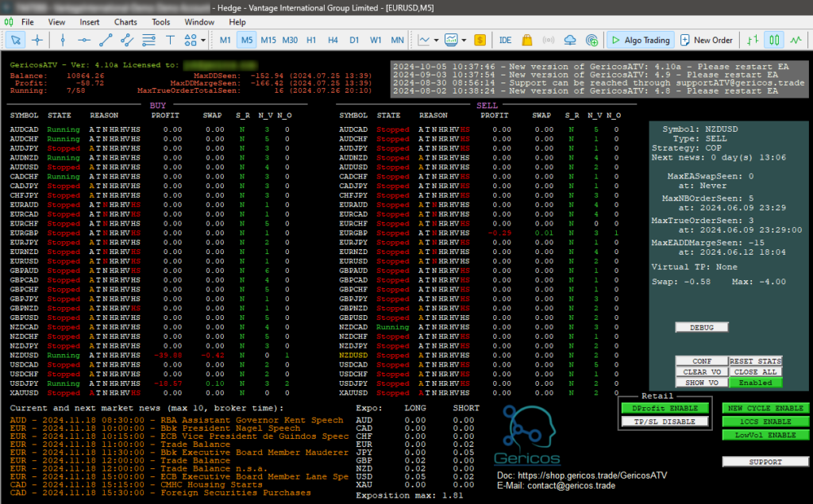Image resolution: width=813 pixels, height=504 pixels.
Task: Expand the indicators dropdown arrow
Action: (437, 40)
